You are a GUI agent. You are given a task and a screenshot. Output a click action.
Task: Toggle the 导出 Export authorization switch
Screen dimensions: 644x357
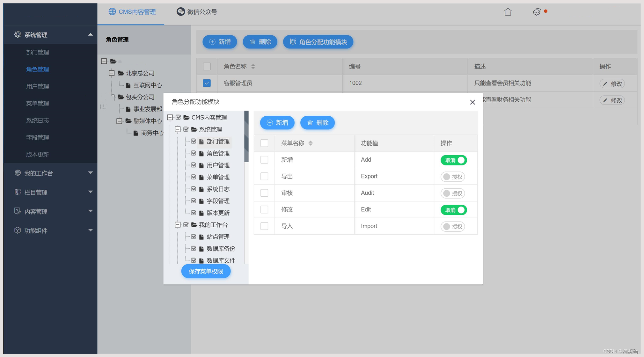click(453, 177)
